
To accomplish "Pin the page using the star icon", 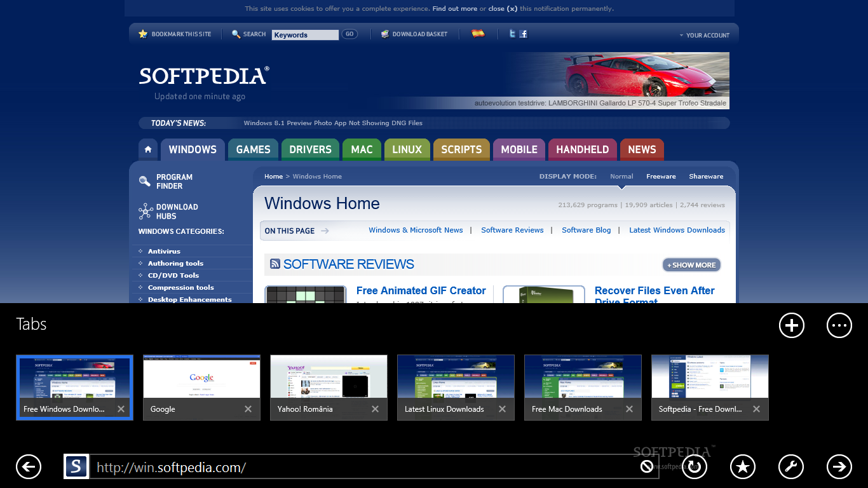I will (742, 466).
